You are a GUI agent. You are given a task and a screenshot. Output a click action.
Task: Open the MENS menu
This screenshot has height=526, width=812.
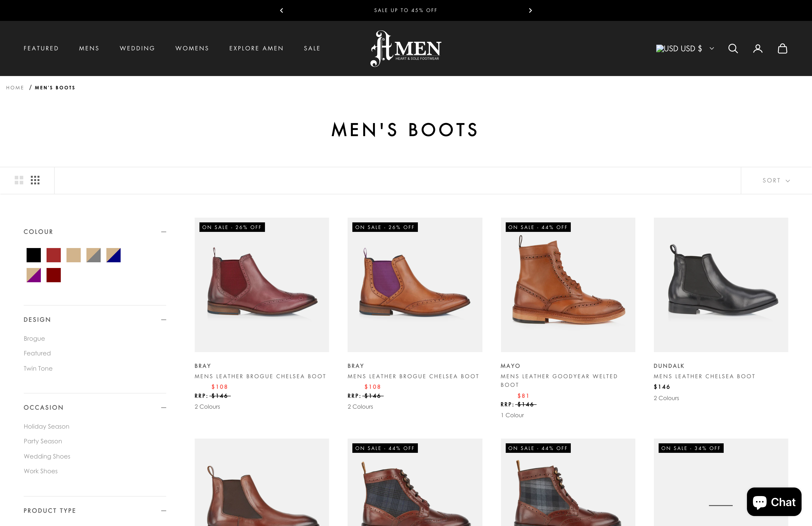tap(89, 48)
